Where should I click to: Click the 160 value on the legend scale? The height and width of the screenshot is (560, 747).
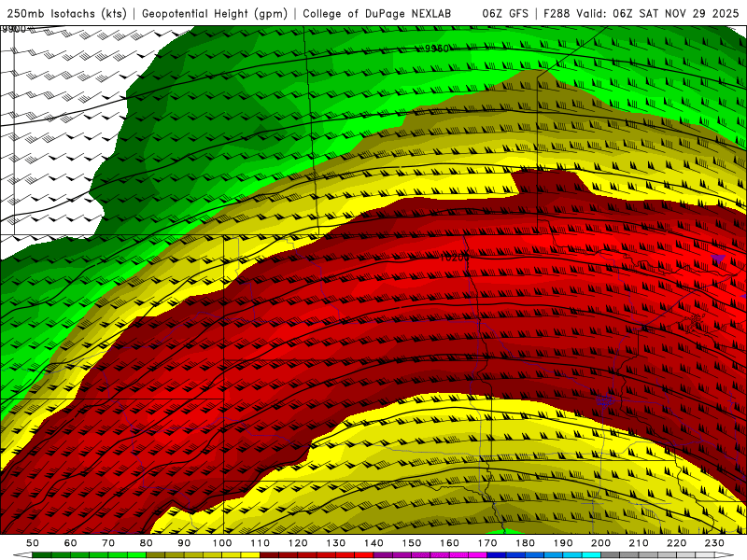(x=449, y=543)
